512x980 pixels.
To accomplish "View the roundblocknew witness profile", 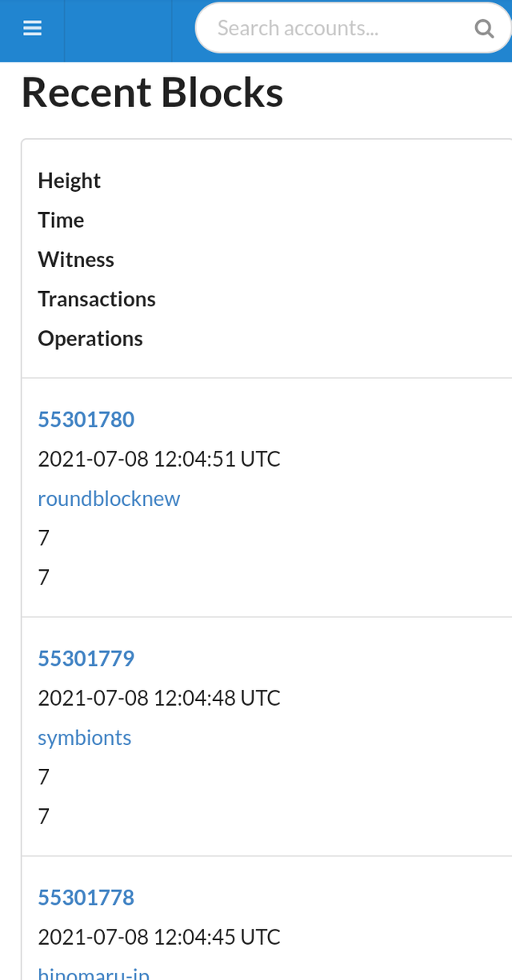I will coord(109,497).
